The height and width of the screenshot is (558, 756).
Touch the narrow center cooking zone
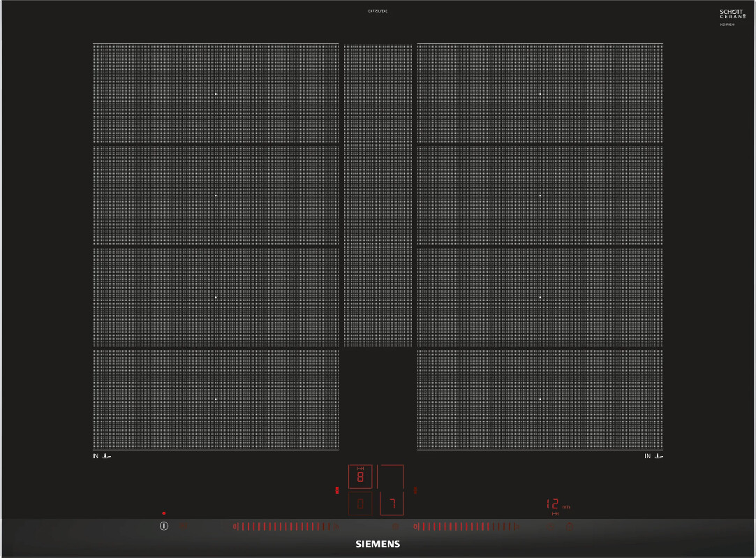[x=378, y=196]
